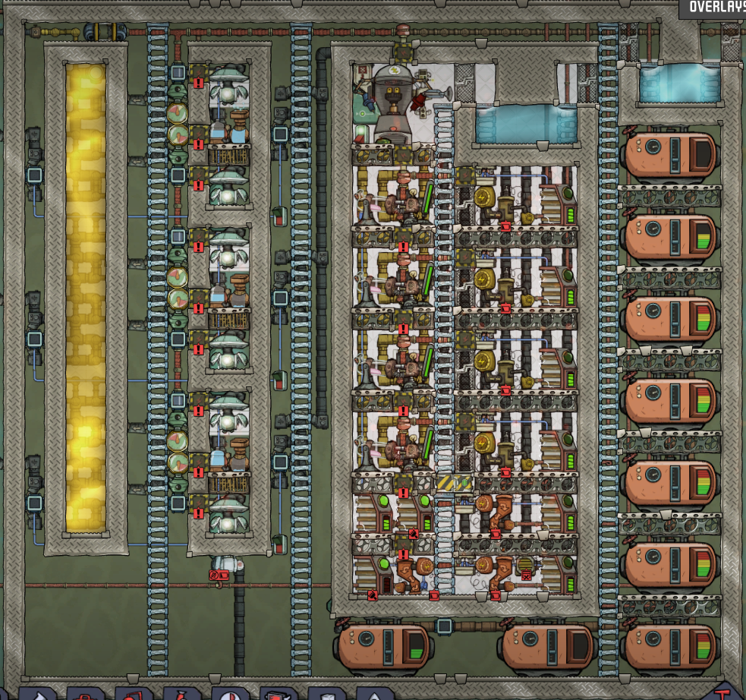Select the blue pipe bridge on the top-left pipe
Image resolution: width=746 pixels, height=700 pixels.
coord(105,33)
